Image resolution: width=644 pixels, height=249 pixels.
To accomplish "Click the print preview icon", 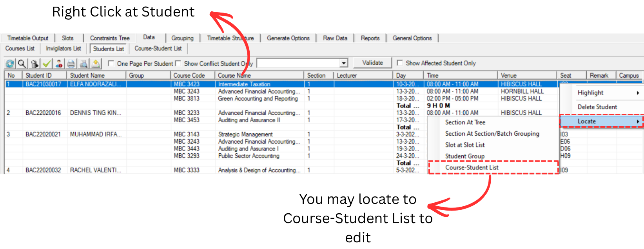I will coord(83,64).
